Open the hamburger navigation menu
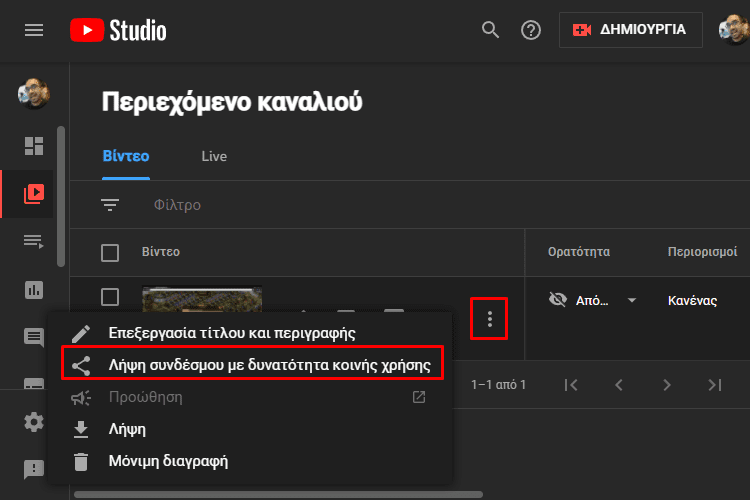The height and width of the screenshot is (500, 750). tap(34, 30)
